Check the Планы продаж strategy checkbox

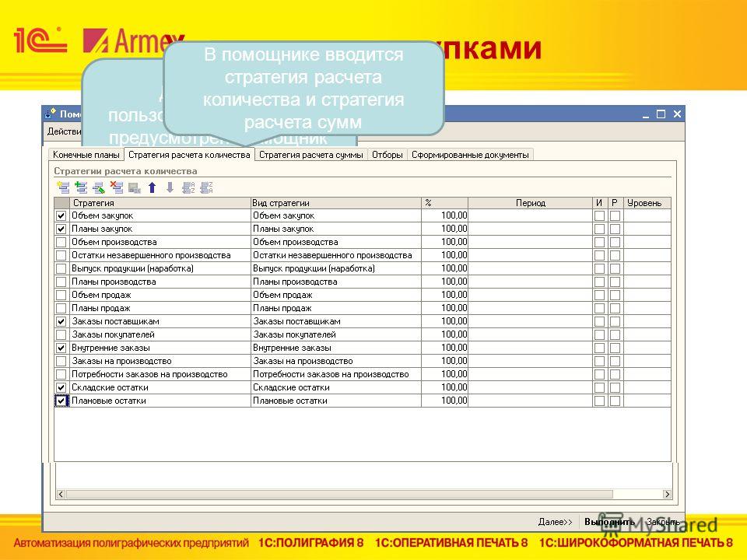point(61,308)
